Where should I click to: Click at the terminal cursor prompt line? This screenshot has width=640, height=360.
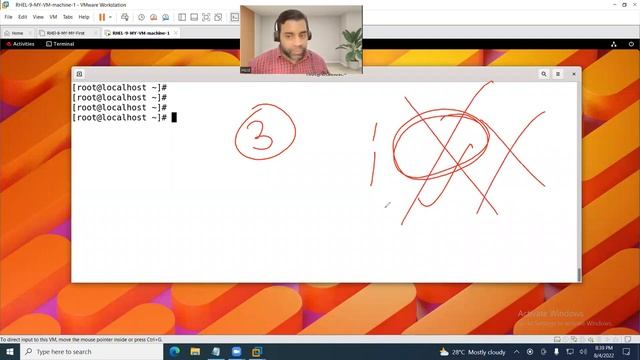pyautogui.click(x=174, y=118)
